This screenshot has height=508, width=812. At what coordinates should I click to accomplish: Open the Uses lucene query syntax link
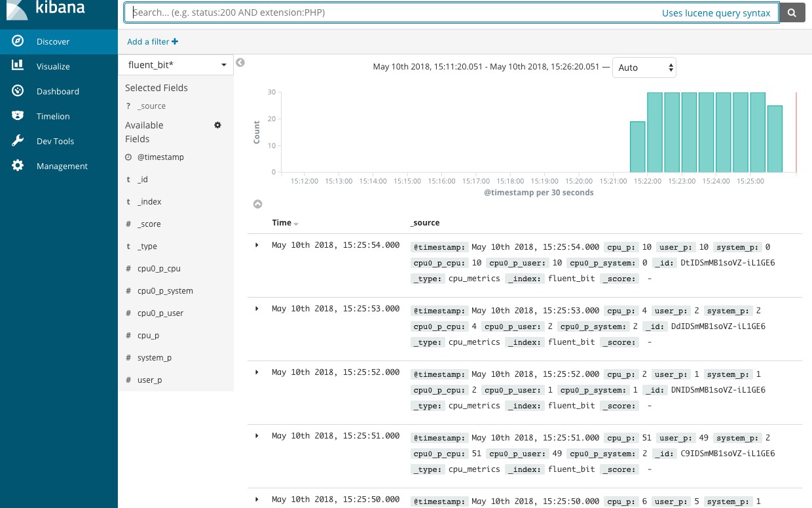pyautogui.click(x=716, y=13)
